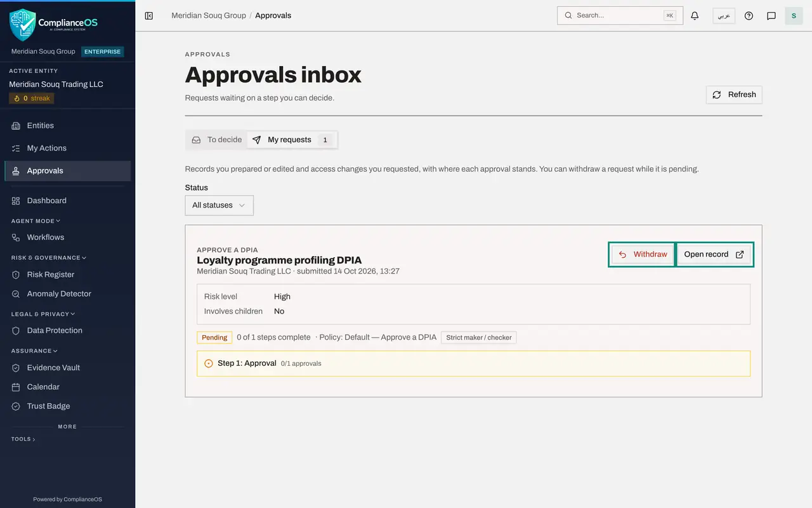Image resolution: width=812 pixels, height=508 pixels.
Task: Click the ComplianceOS shield logo
Action: [22, 24]
